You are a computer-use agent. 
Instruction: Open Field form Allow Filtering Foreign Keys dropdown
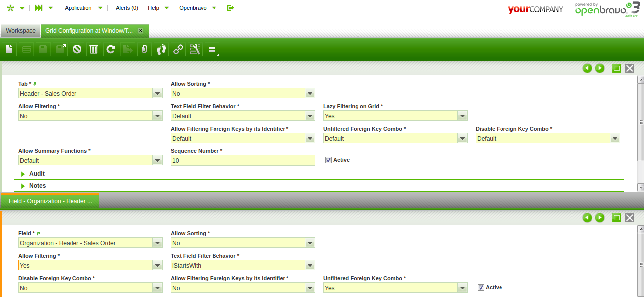click(310, 288)
